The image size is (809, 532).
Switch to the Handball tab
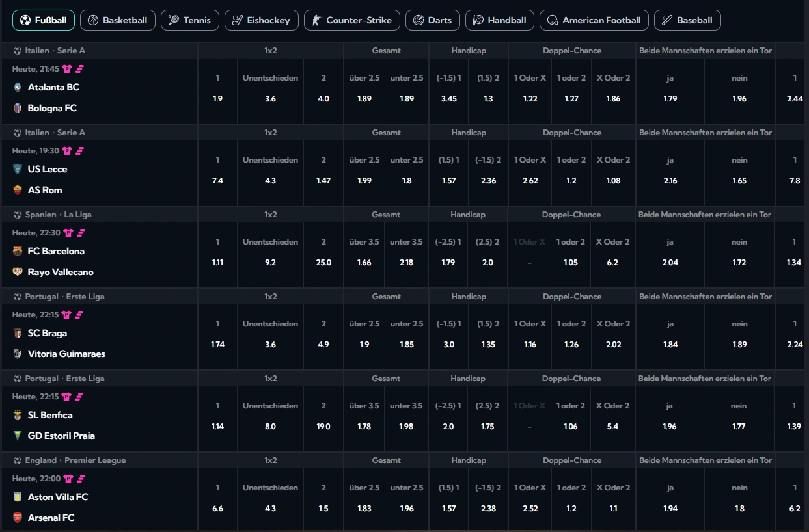click(500, 20)
